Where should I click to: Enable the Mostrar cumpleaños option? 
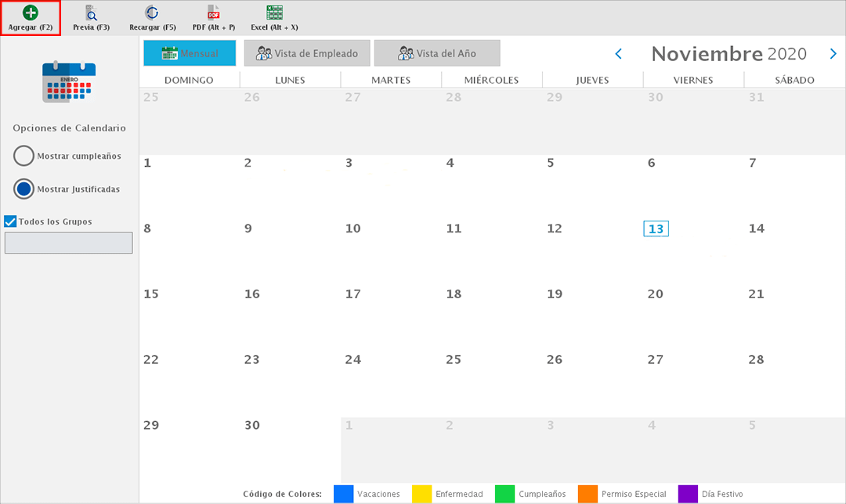[x=24, y=156]
